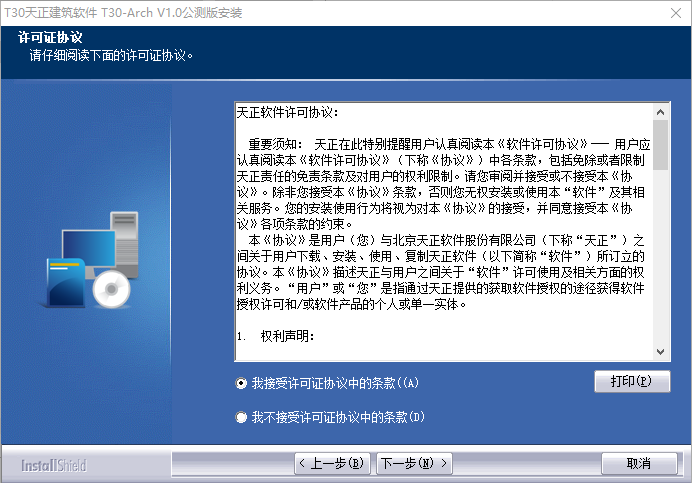
Task: Click the InstallShield logo
Action: click(x=54, y=465)
